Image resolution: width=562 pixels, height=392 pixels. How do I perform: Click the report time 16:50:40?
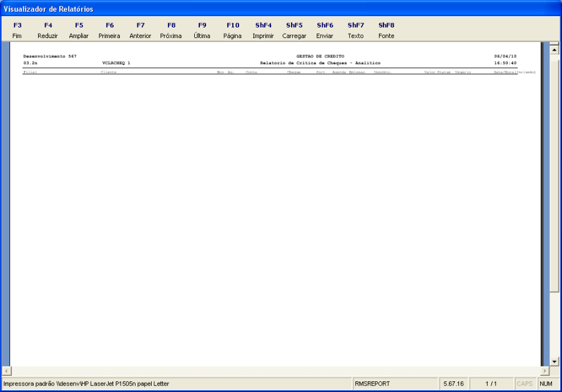505,63
